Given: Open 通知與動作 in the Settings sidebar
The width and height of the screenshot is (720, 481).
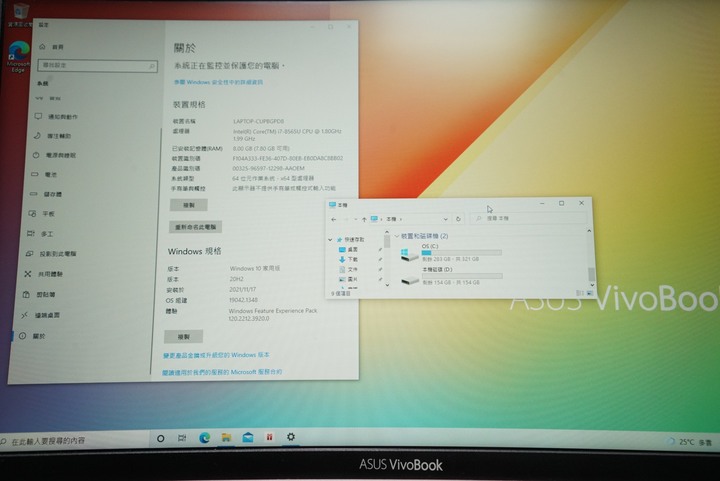Looking at the screenshot, I should (x=56, y=117).
